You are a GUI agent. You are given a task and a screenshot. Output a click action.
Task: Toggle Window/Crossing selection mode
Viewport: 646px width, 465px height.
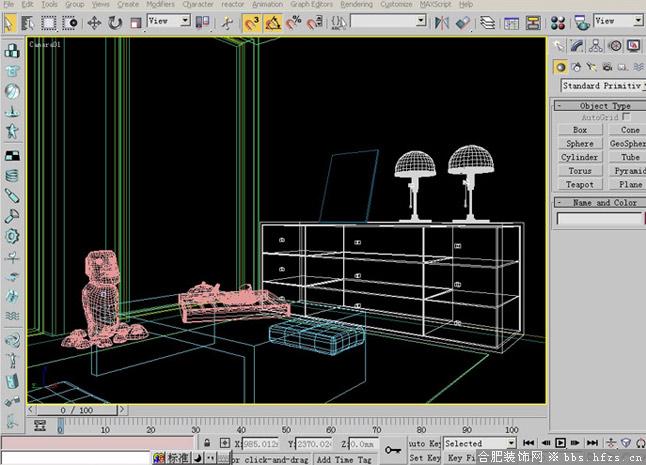coord(70,23)
